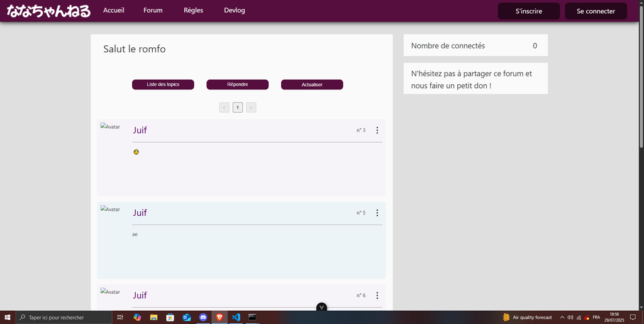Open Discord from the taskbar
Image resolution: width=644 pixels, height=324 pixels.
(203, 318)
